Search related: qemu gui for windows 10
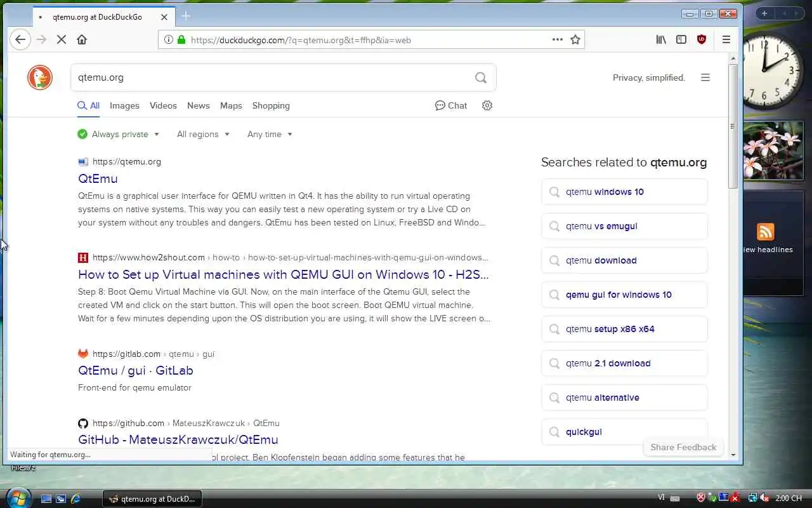 [624, 295]
